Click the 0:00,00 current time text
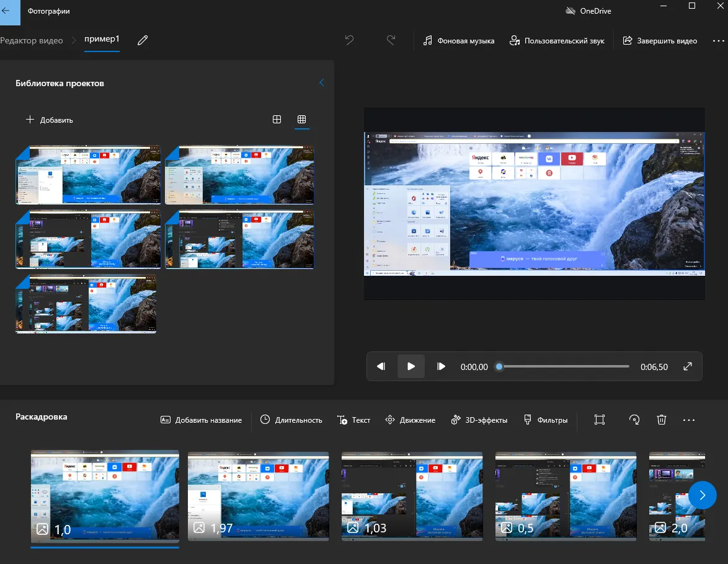Viewport: 728px width, 564px height. click(x=474, y=367)
